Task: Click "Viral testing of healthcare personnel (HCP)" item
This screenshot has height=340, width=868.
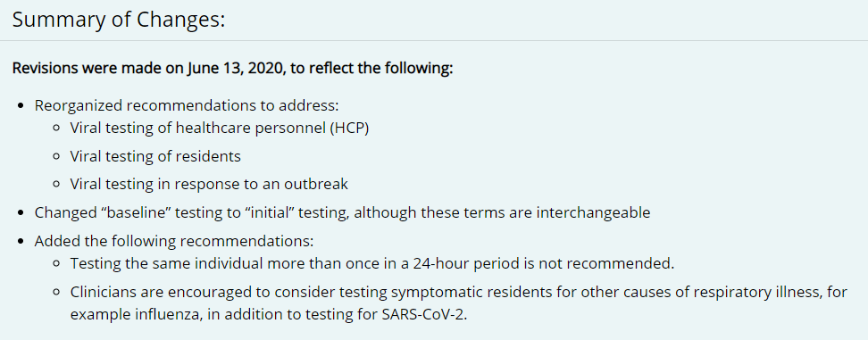Action: pyautogui.click(x=219, y=129)
